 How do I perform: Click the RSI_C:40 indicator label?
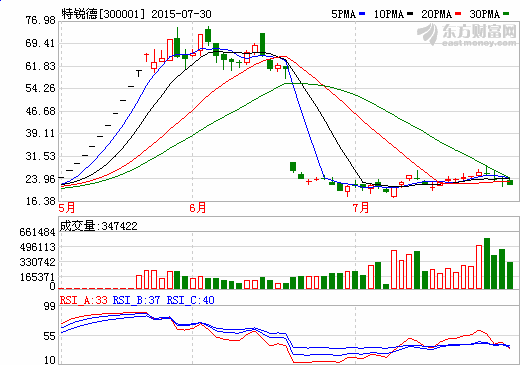tap(190, 300)
